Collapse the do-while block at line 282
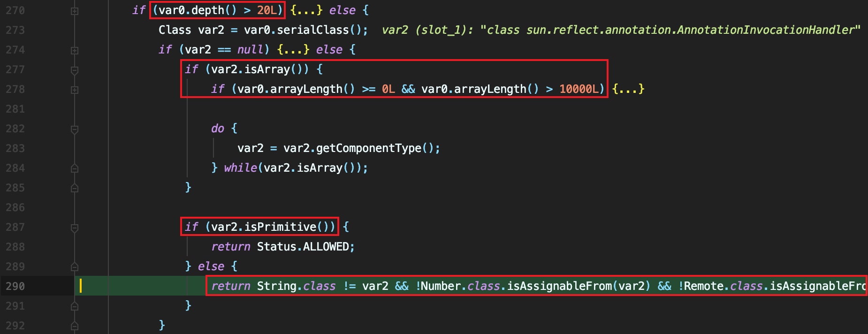Viewport: 868px width, 334px height. (74, 129)
